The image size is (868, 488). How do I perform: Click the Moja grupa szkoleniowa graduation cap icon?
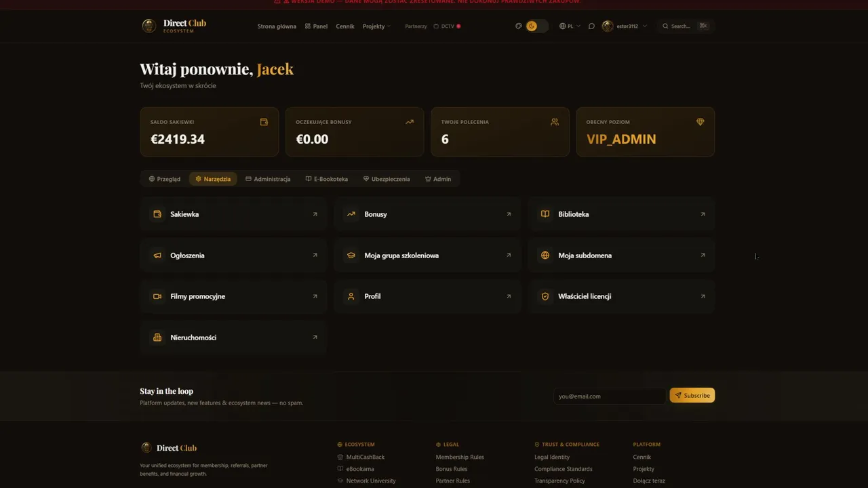tap(351, 256)
